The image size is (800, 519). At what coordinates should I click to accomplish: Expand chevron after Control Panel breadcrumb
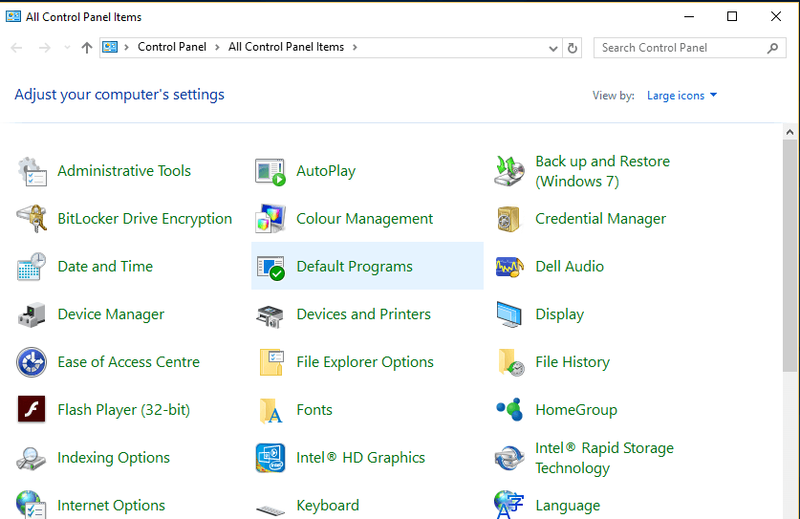(217, 47)
